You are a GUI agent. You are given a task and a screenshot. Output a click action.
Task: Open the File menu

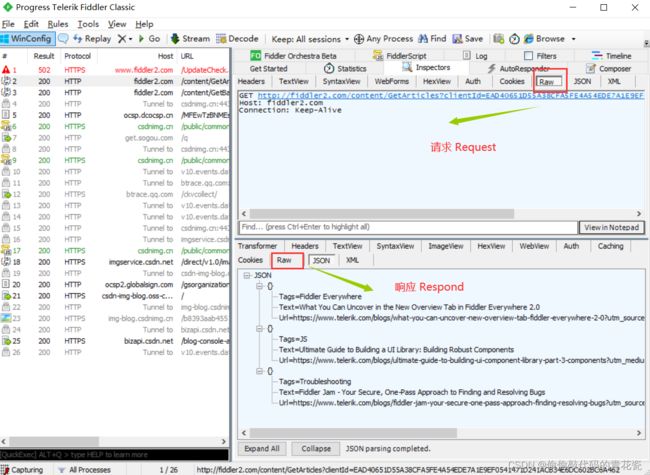pos(8,24)
